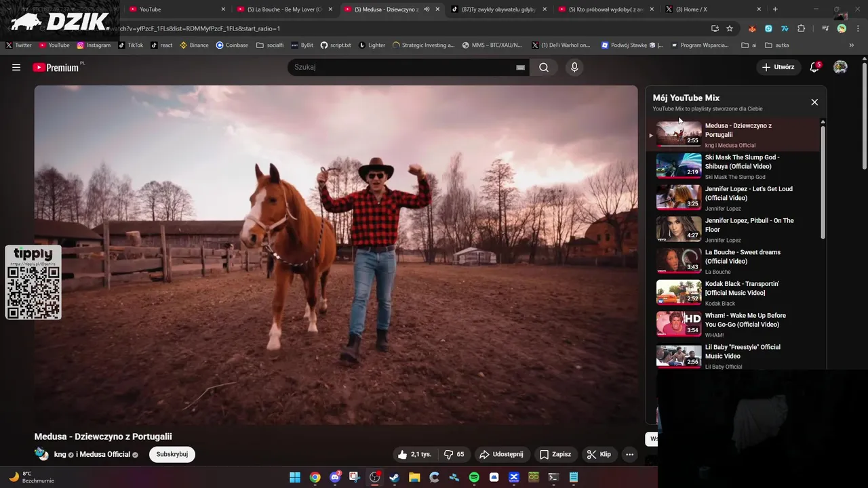
Task: Play Wham! - Wake Me Up Before You Go-Go
Action: click(x=737, y=324)
